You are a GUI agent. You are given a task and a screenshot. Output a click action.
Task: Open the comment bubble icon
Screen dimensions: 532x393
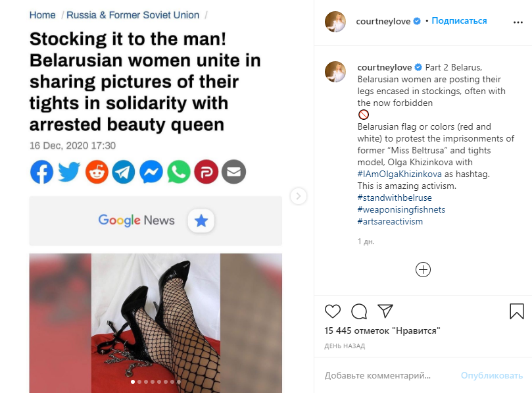tap(359, 311)
